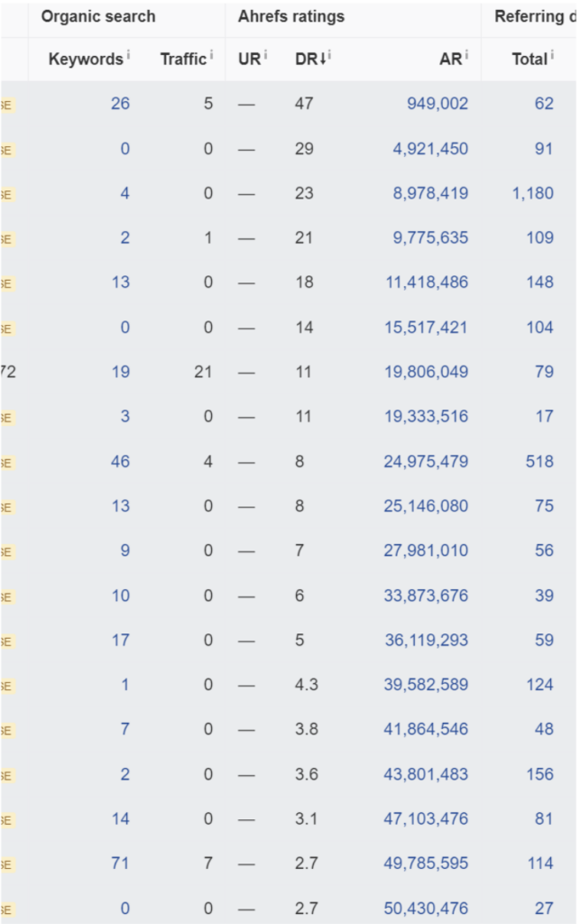Show info icon tooltip for AR column
Image resolution: width=580 pixels, height=924 pixels.
tap(467, 55)
